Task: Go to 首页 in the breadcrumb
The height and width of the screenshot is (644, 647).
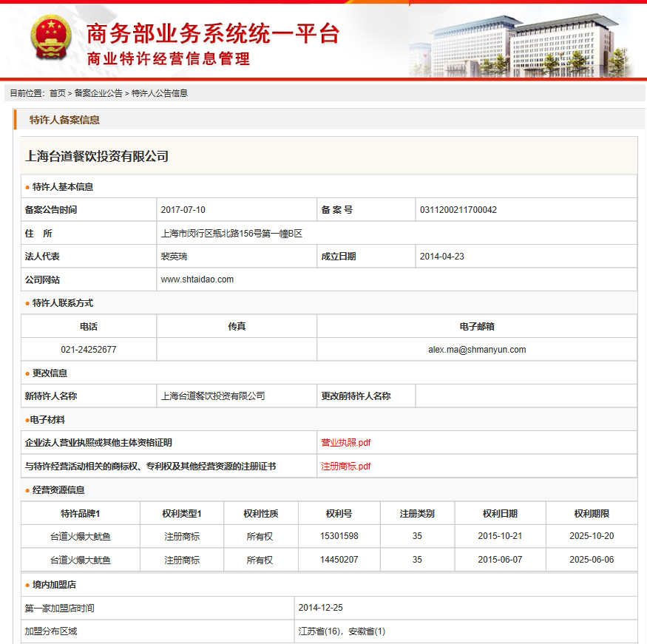Action: [58, 93]
